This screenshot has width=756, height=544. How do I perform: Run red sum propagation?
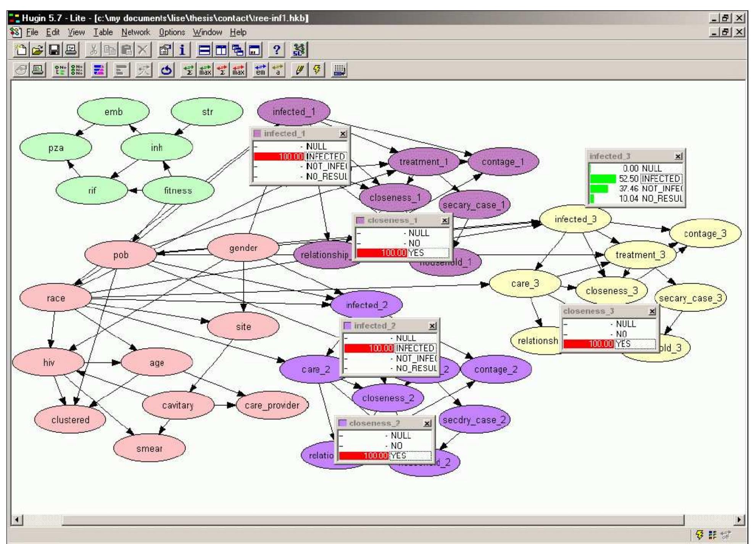(222, 70)
